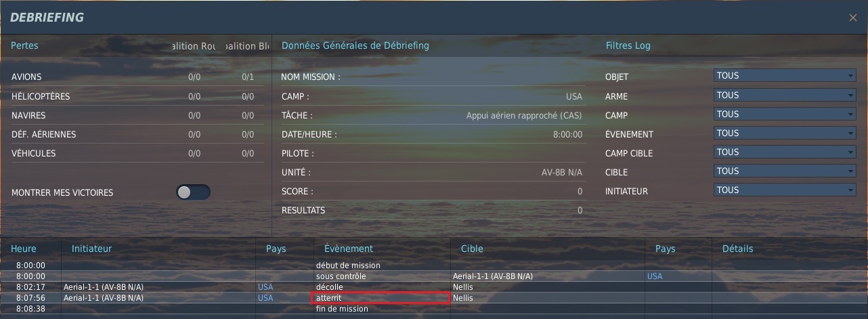
Task: Expand the ÉVENEMENT filter dropdown
Action: click(x=785, y=133)
